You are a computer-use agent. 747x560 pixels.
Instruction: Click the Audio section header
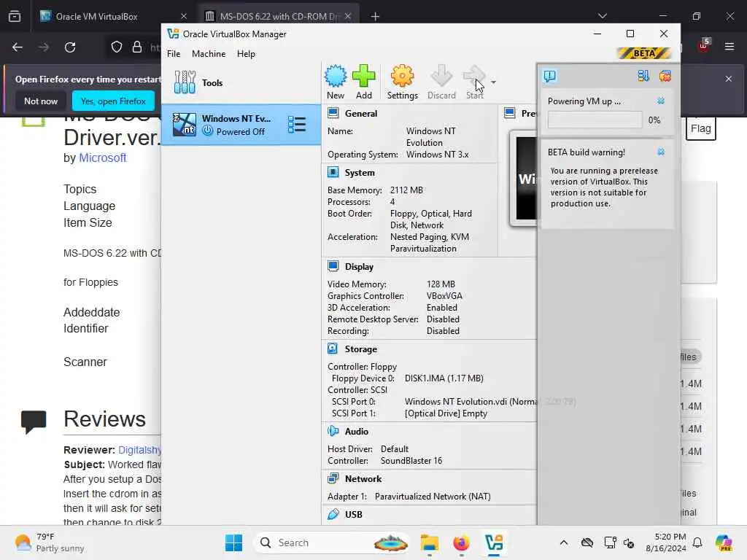pos(356,432)
